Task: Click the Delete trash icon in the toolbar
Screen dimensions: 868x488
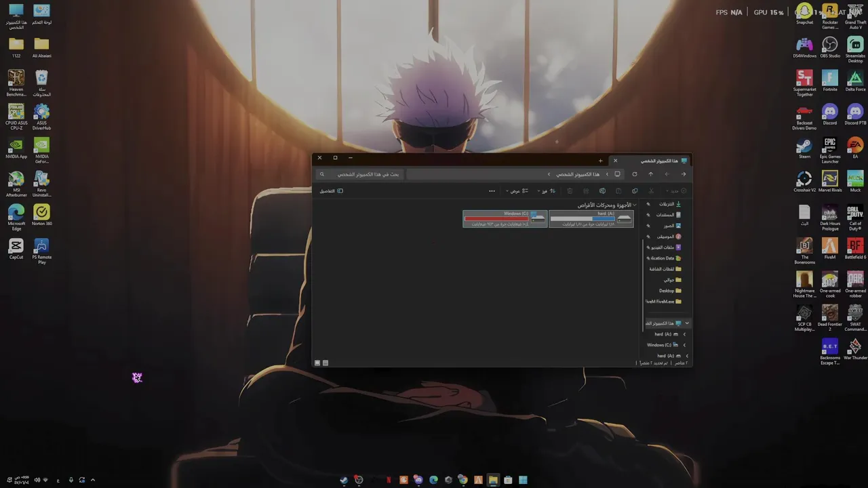Action: [570, 191]
